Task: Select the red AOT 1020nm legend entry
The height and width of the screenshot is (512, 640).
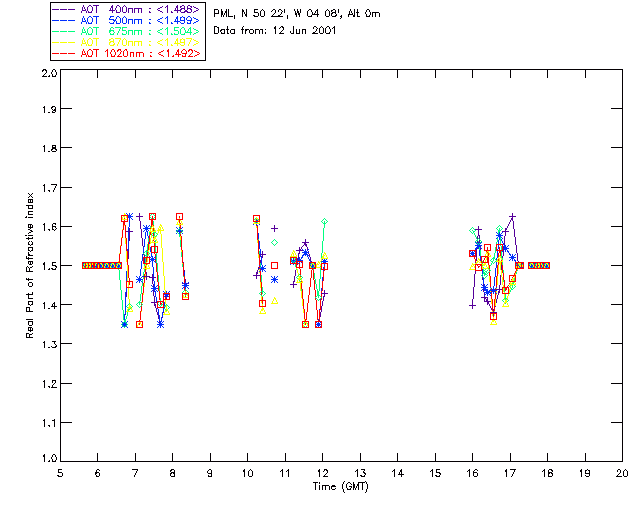Action: [127, 53]
